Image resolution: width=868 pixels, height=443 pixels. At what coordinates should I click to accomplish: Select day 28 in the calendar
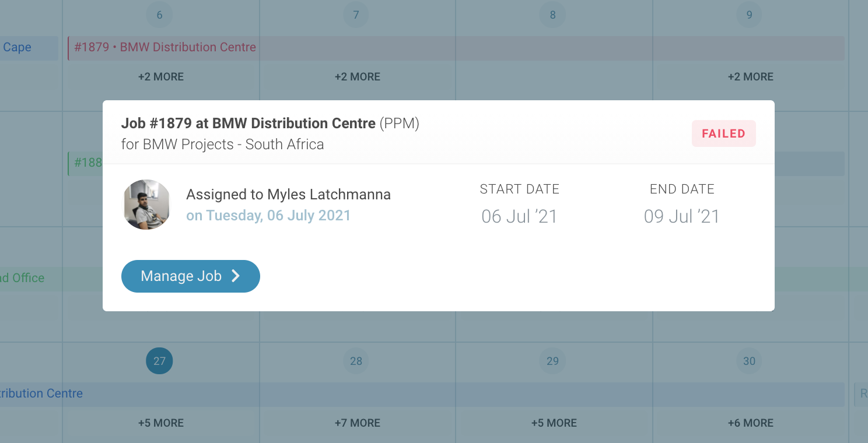tap(356, 361)
